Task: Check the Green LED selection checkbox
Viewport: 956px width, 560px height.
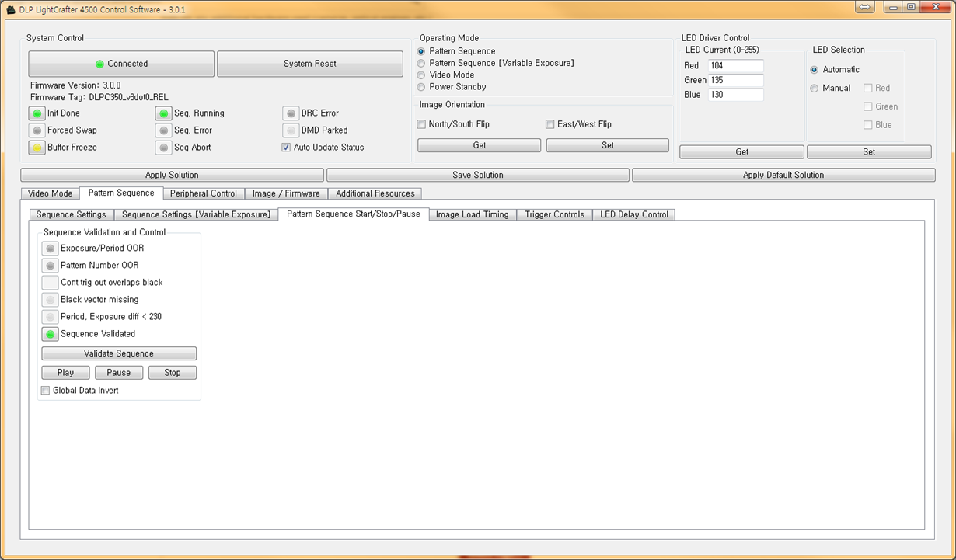Action: tap(868, 106)
